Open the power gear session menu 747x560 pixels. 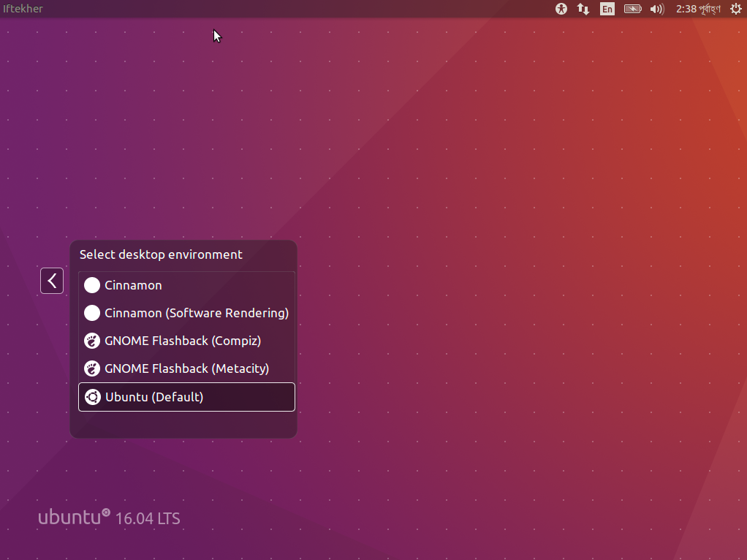click(735, 9)
